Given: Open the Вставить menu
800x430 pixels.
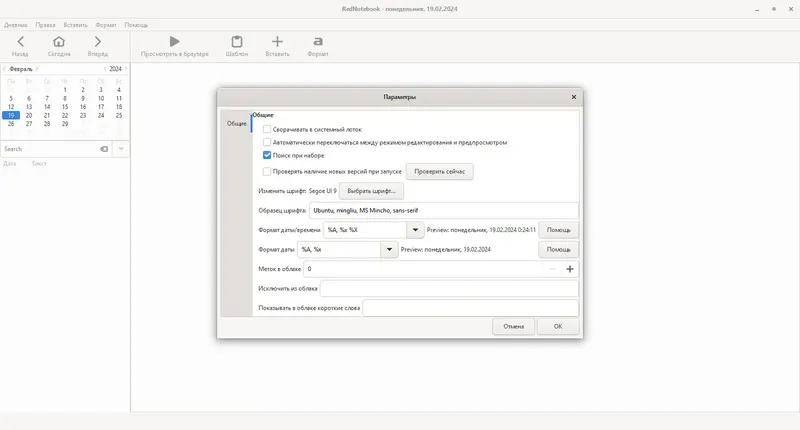Looking at the screenshot, I should pos(76,25).
